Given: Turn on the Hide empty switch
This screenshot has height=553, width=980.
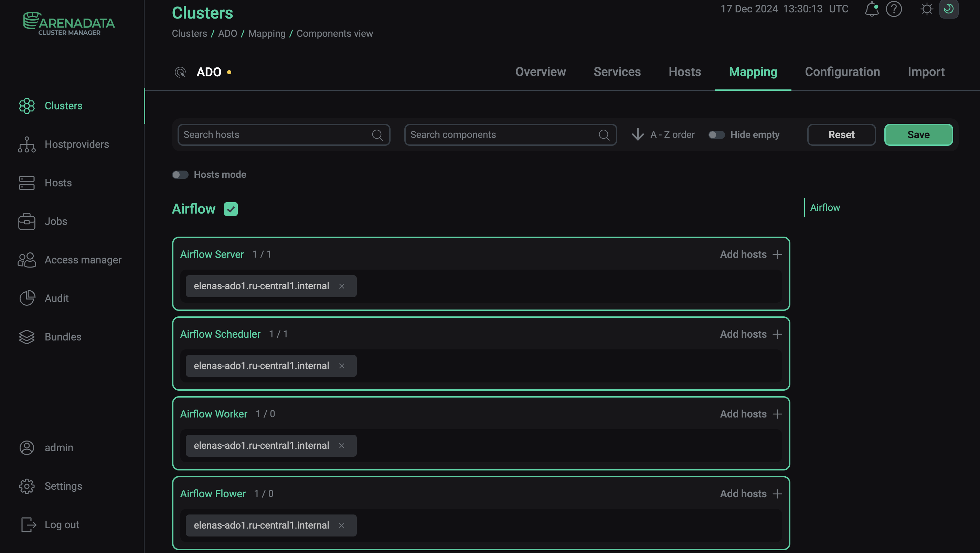Looking at the screenshot, I should tap(716, 134).
